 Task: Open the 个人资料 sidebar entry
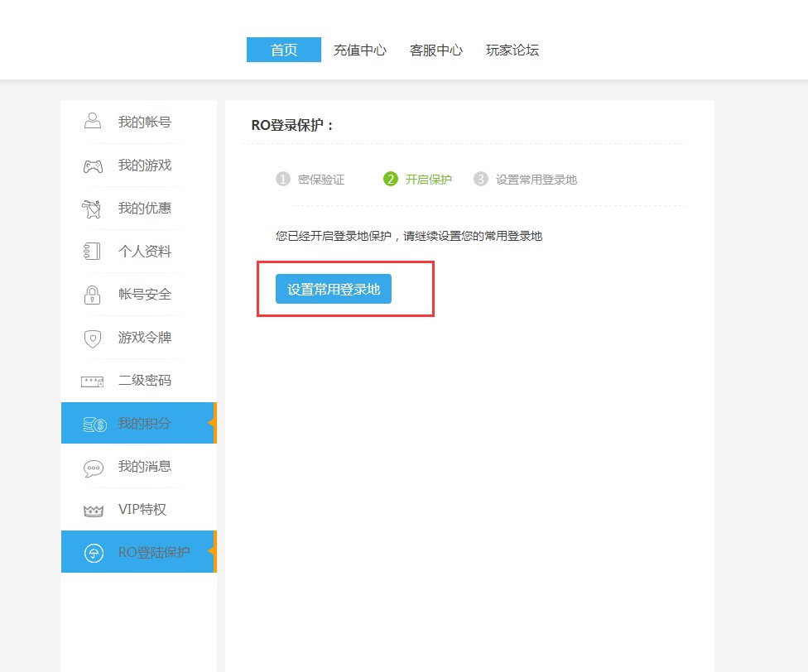point(145,252)
